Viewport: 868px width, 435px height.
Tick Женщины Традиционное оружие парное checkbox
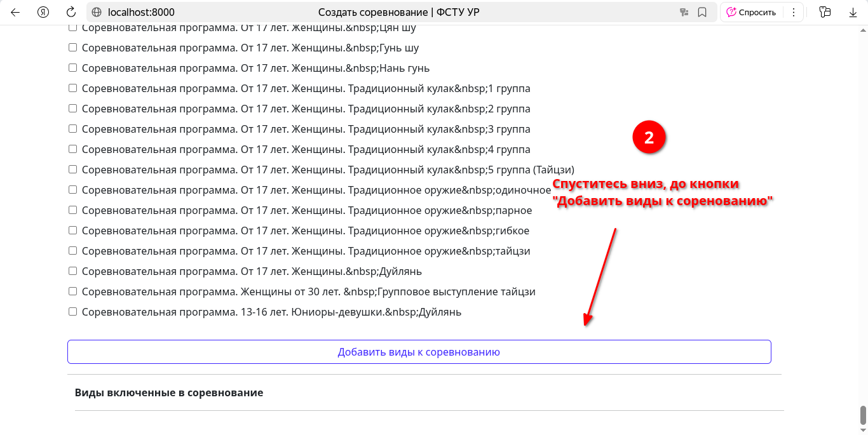pos(72,210)
